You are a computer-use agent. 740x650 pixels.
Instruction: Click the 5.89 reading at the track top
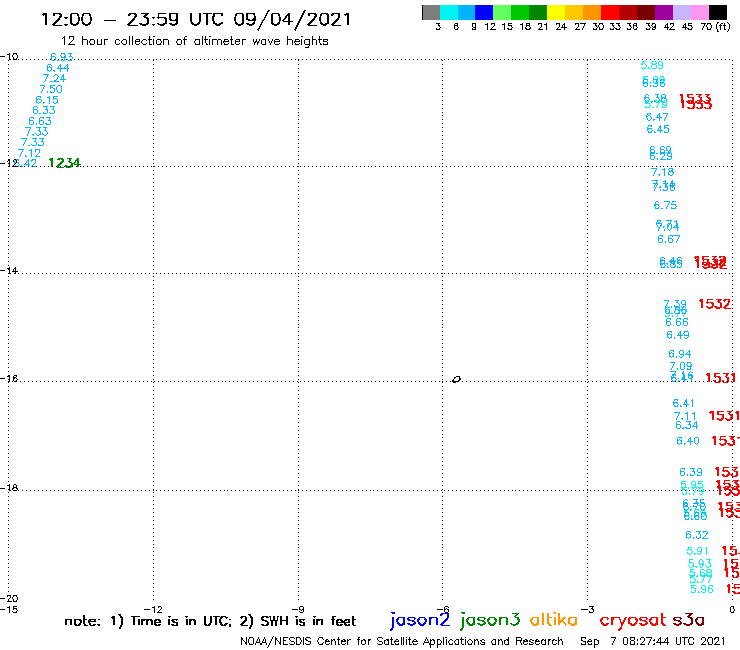coord(652,65)
